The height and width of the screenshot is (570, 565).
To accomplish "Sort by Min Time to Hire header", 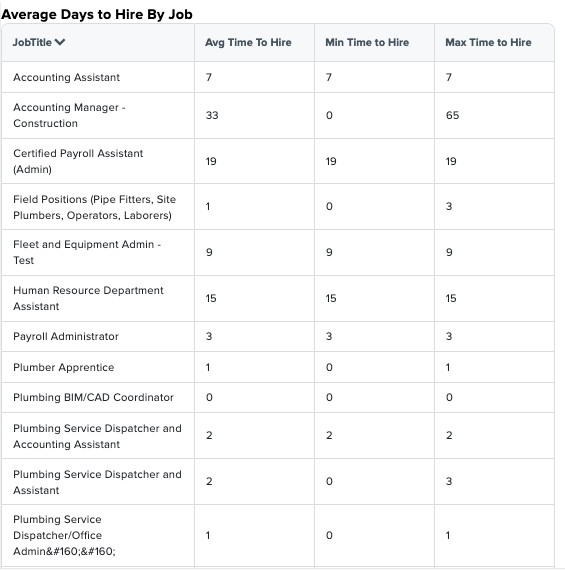I will (x=367, y=42).
